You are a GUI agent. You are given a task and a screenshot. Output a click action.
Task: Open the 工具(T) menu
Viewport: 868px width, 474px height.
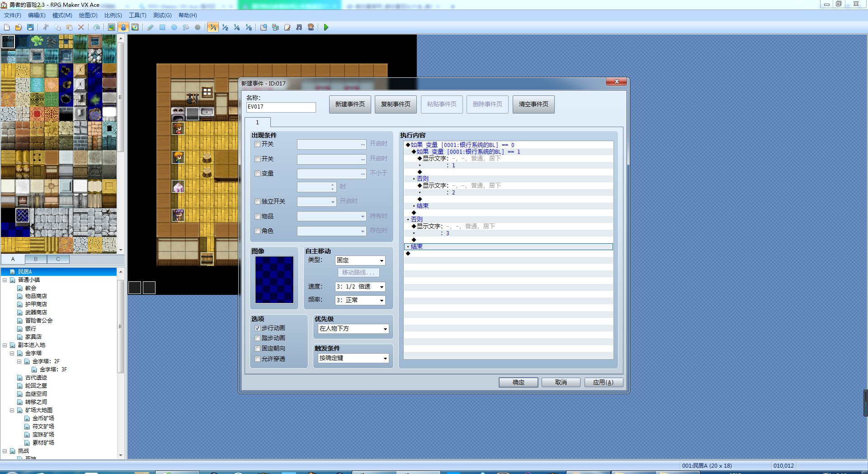click(x=137, y=15)
